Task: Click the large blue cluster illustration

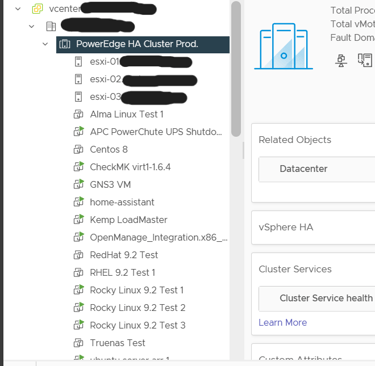Action: [284, 46]
